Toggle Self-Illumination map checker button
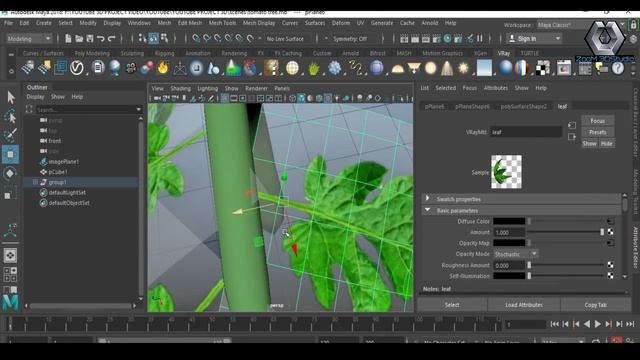 (611, 276)
